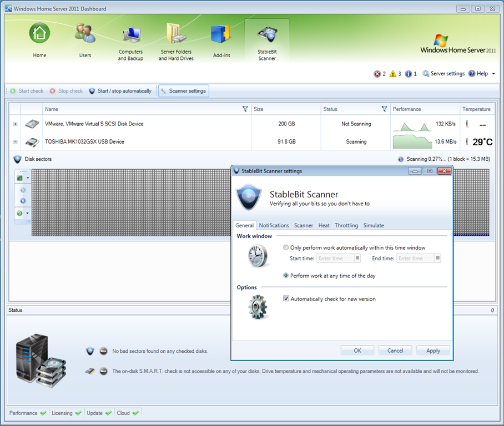Image resolution: width=504 pixels, height=426 pixels.
Task: Click the green sector map view icon
Action: [20, 177]
